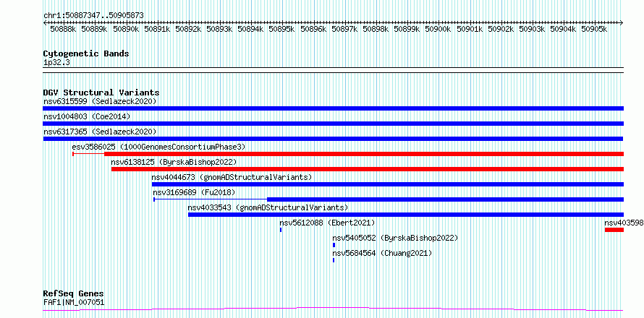Select the short red nsv403598 variant bar
This screenshot has height=318, width=644.
pyautogui.click(x=614, y=230)
